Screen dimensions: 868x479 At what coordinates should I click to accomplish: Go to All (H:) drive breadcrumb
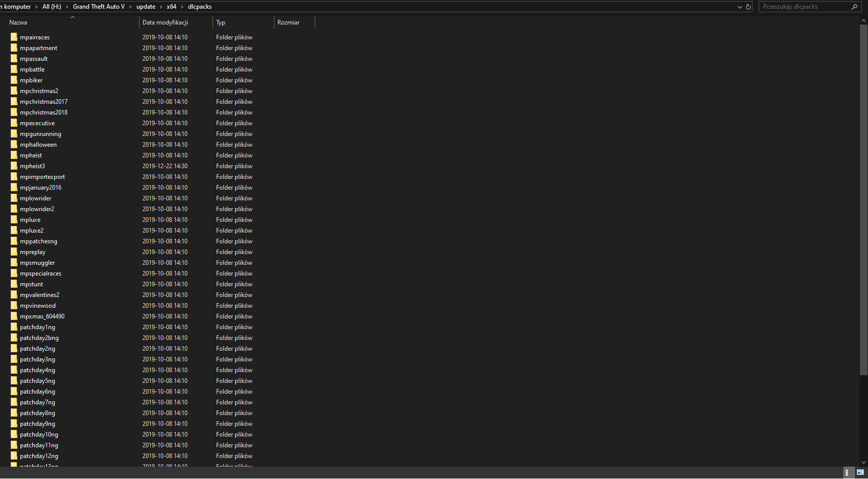[52, 7]
